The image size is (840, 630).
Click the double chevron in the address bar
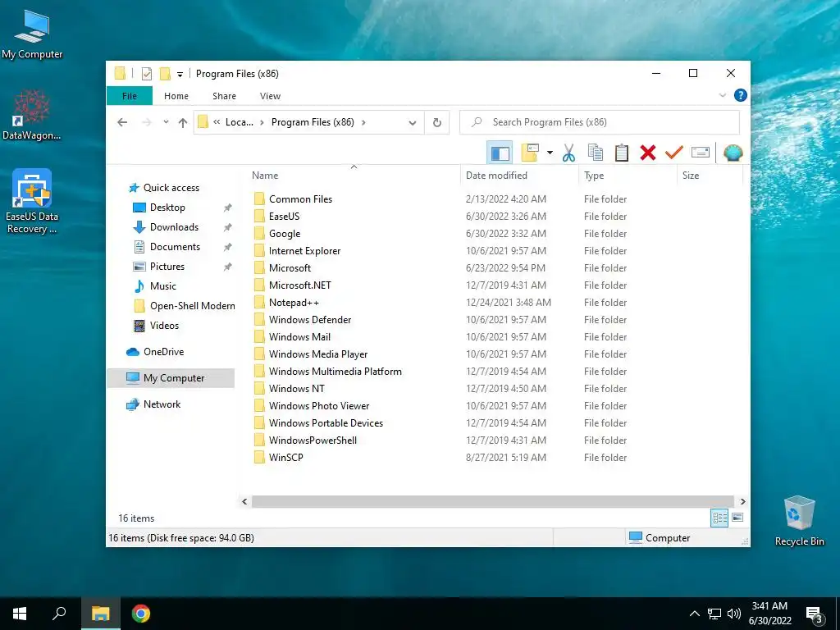coord(217,122)
